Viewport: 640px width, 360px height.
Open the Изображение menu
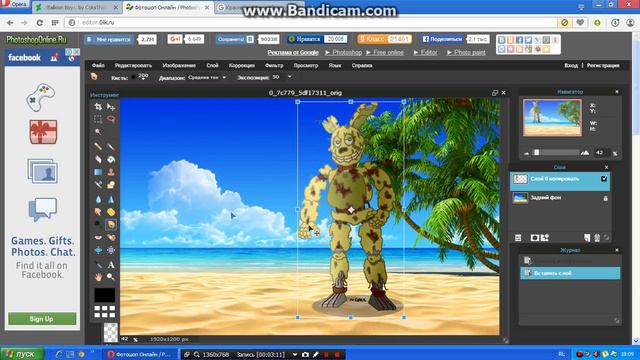(179, 65)
